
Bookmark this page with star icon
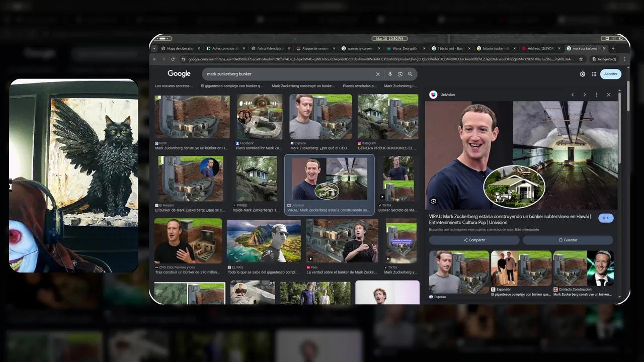click(581, 59)
